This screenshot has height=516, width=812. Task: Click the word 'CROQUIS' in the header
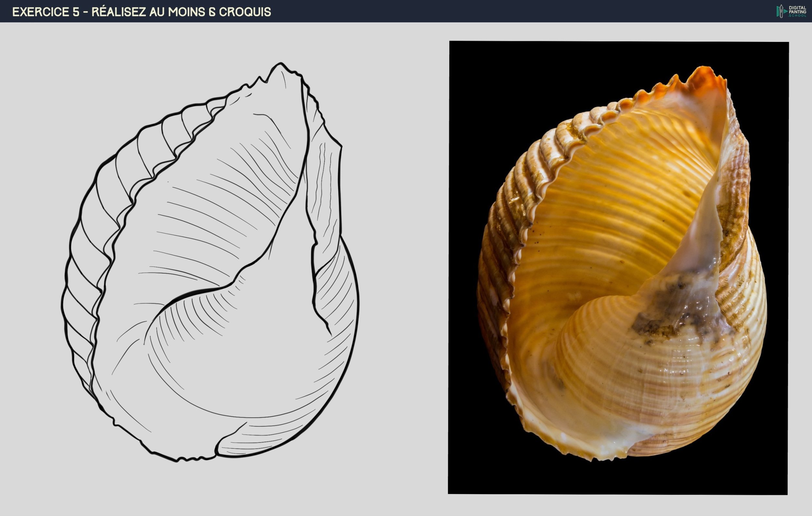[x=245, y=12]
